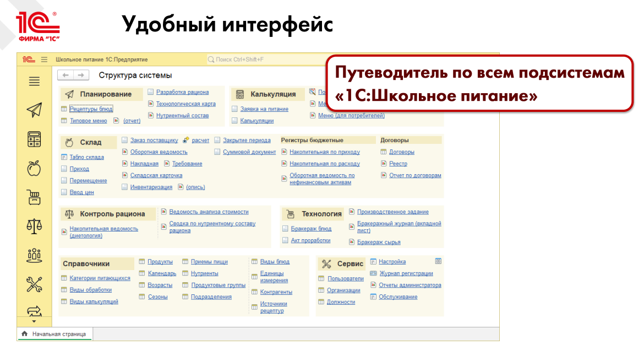Viewport: 644px width, 350px height.
Task: Open the Calculation calculator sidebar icon
Action: pos(34,139)
